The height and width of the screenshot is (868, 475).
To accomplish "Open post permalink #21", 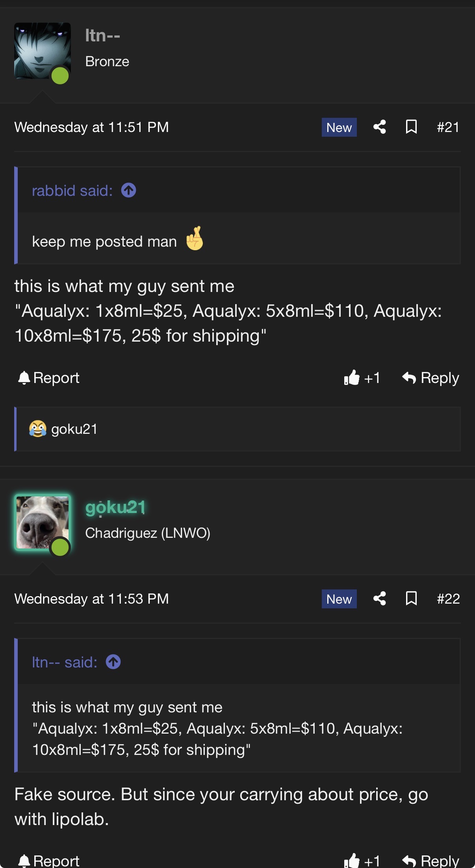I will [x=448, y=127].
